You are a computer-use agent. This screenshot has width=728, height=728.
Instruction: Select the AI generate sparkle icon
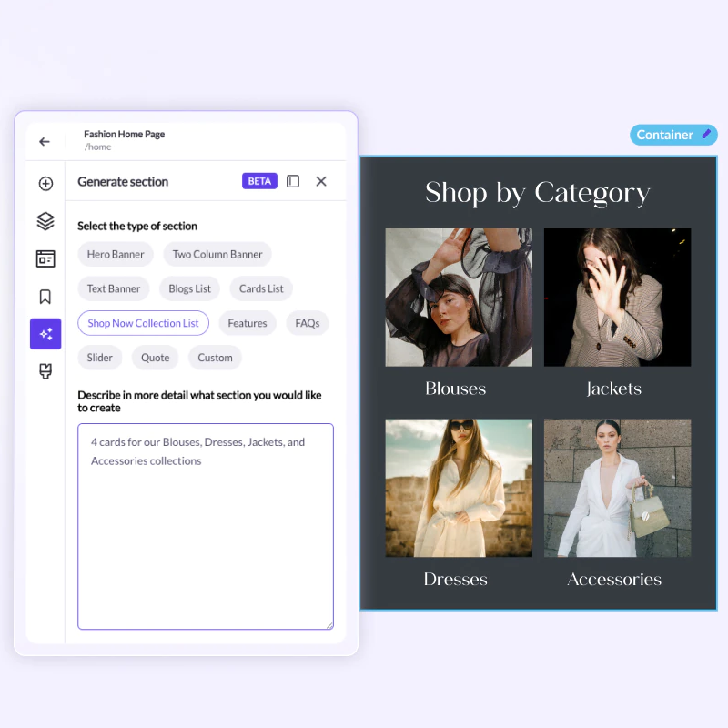[x=45, y=334]
